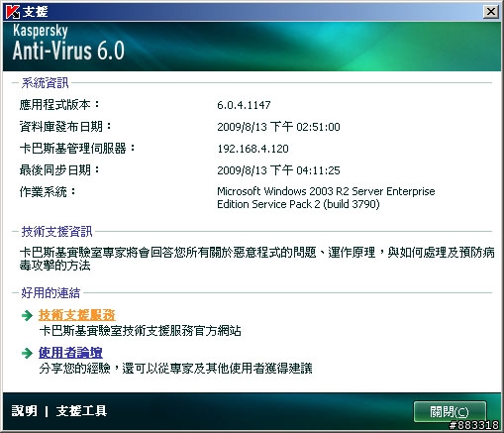Click the Kaspersky Anti-Virus 6.0 banner title
This screenshot has height=433, width=504.
click(x=68, y=43)
